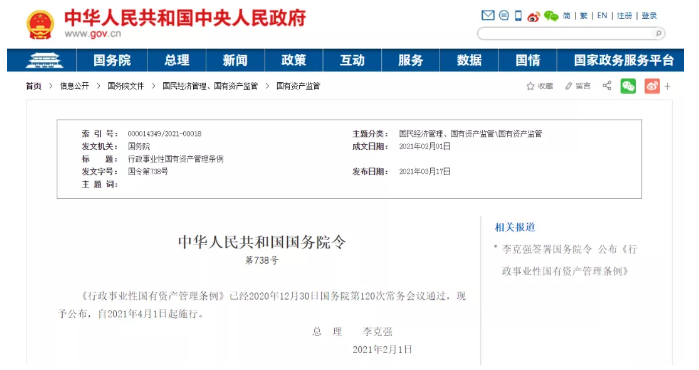Viewport: 699px width, 370px height.
Task: Click the share icon beside 留言
Action: coord(607,86)
